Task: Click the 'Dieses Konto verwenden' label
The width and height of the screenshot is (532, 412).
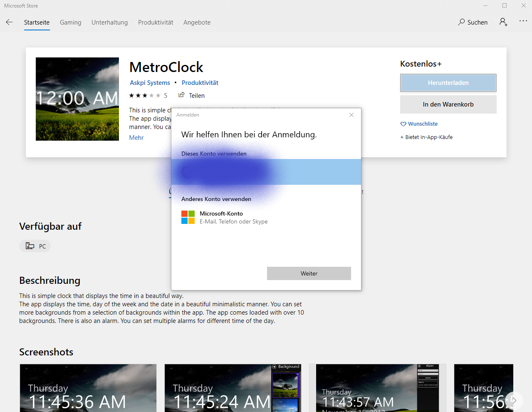Action: [x=214, y=154]
